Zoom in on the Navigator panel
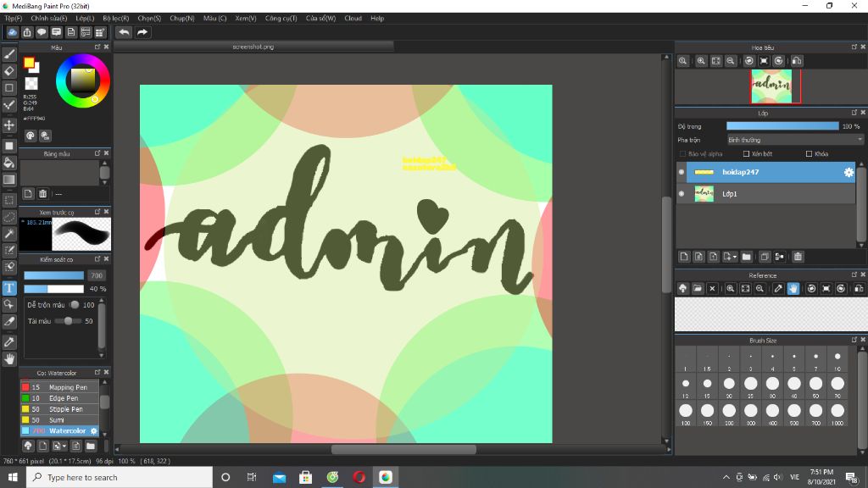Screen dimensions: 868x488 (701, 61)
